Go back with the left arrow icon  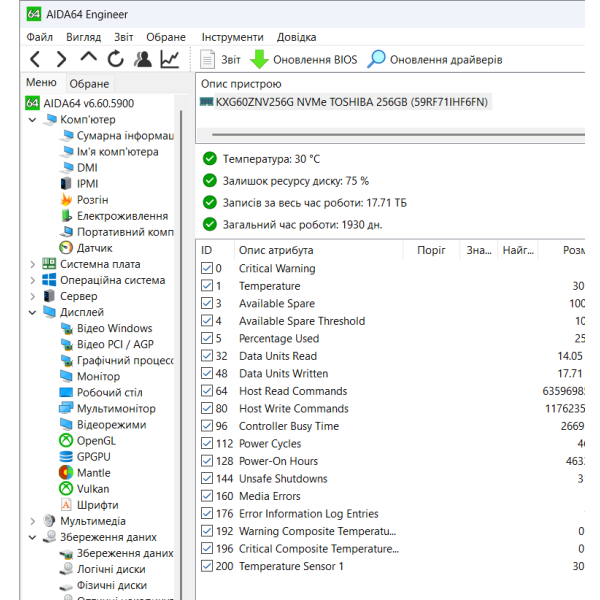coord(35,59)
